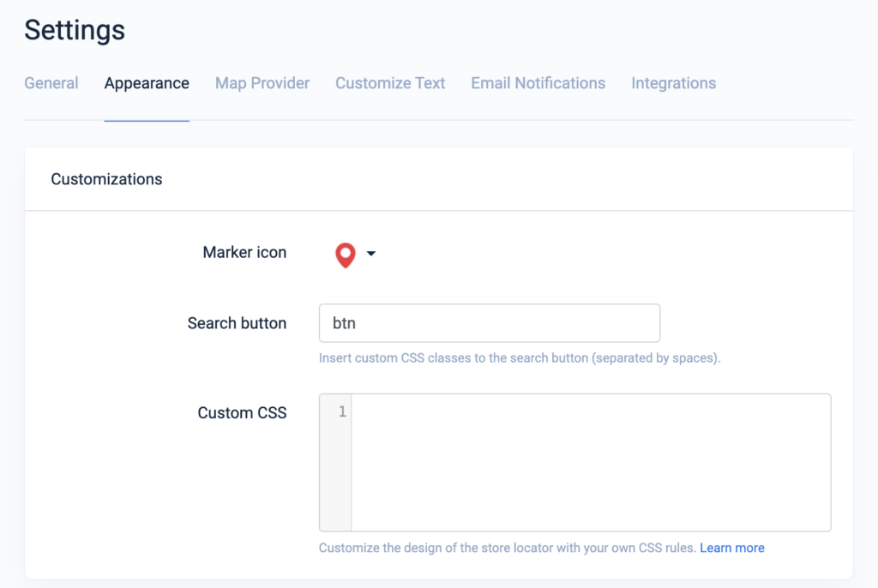
Task: Switch to the General tab
Action: point(51,83)
